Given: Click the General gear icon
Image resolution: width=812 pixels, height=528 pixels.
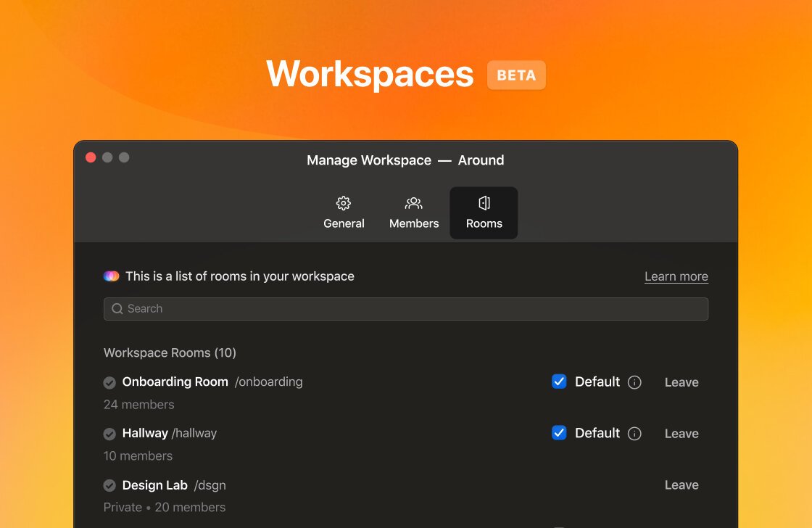Looking at the screenshot, I should click(344, 203).
